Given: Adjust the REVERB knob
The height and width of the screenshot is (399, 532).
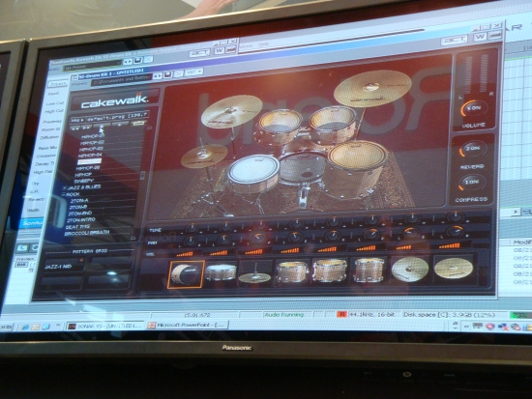Looking at the screenshot, I should click(472, 149).
